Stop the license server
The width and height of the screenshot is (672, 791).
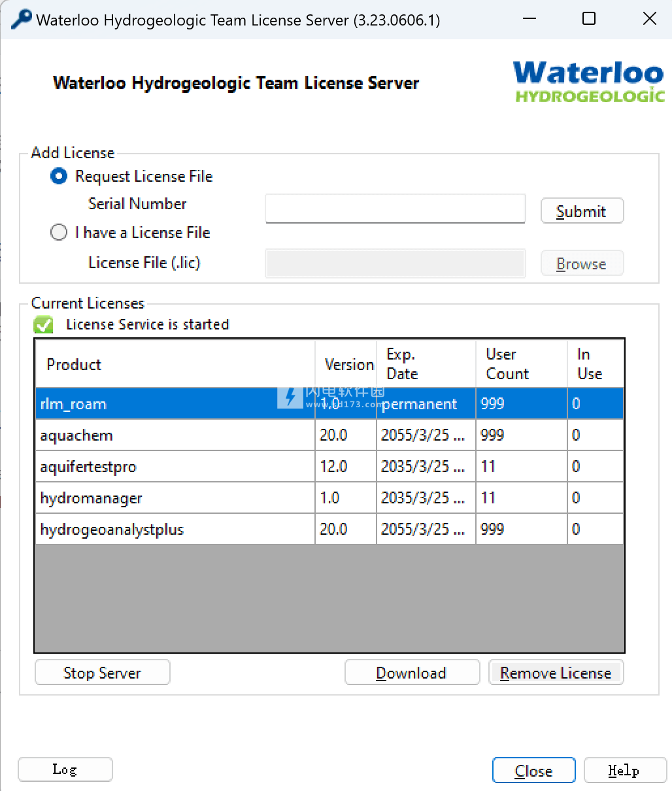coord(103,673)
